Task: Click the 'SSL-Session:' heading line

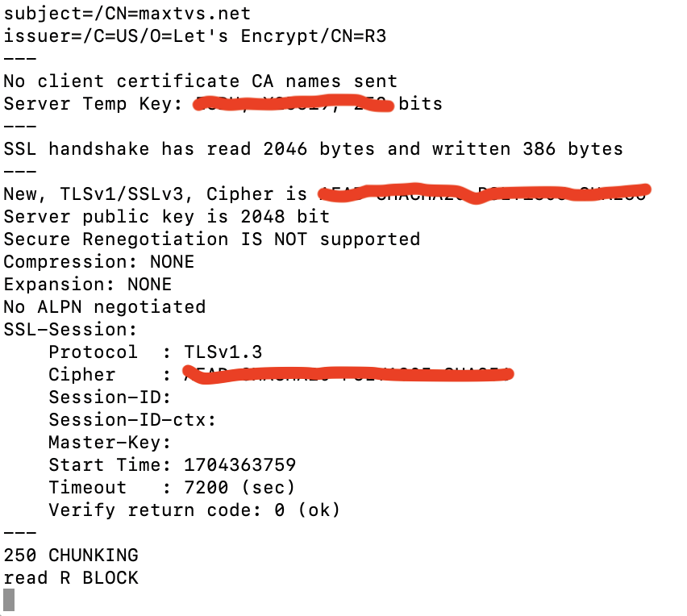Action: pyautogui.click(x=71, y=329)
